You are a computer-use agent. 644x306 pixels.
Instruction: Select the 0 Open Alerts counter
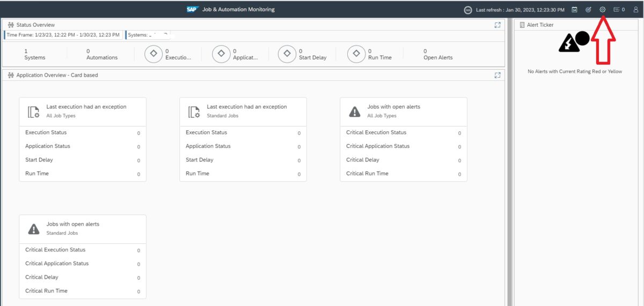(x=438, y=54)
